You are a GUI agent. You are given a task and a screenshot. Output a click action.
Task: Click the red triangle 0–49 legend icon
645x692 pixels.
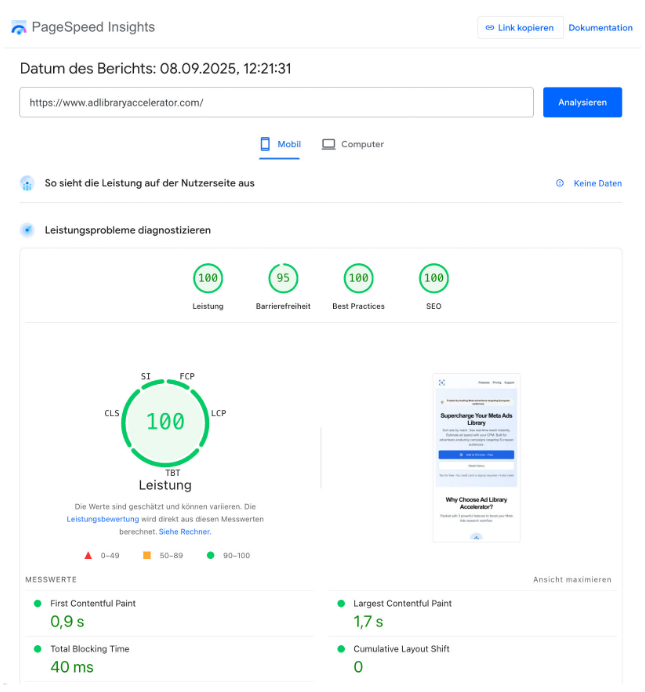tap(88, 555)
